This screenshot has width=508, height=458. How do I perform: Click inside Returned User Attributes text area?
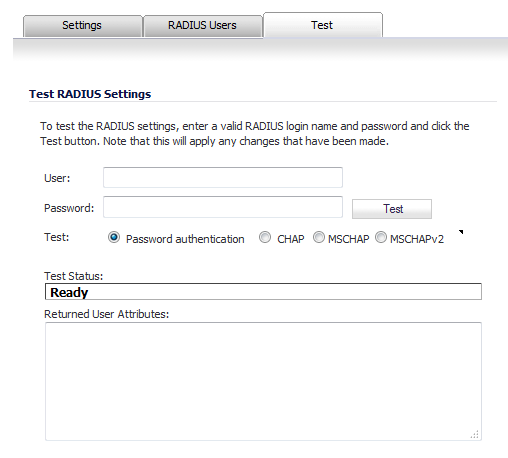263,381
